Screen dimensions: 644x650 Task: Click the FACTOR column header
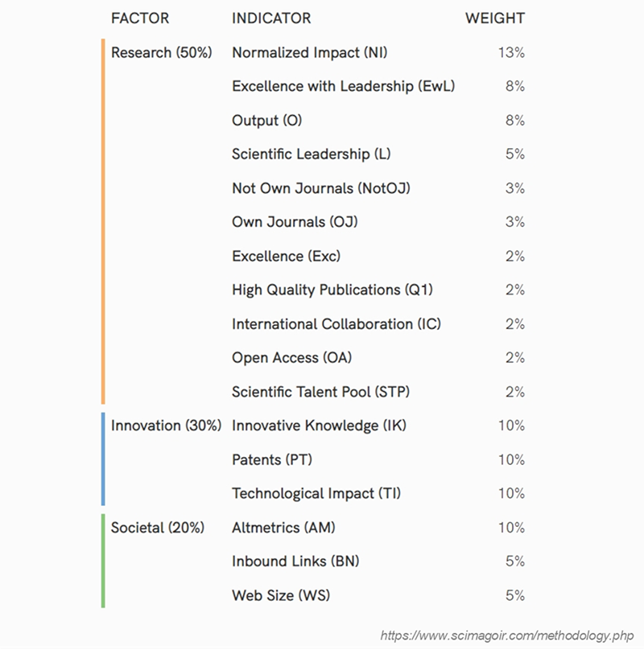(140, 19)
